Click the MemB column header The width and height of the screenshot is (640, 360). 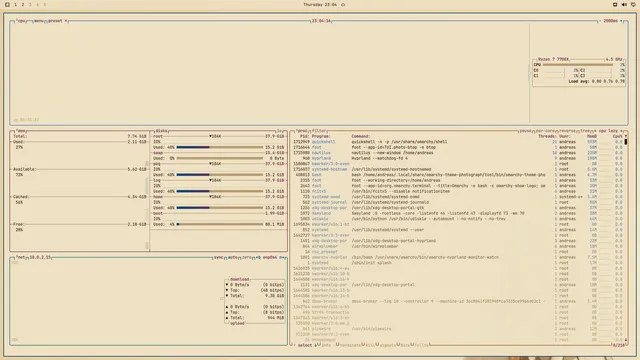(592, 136)
